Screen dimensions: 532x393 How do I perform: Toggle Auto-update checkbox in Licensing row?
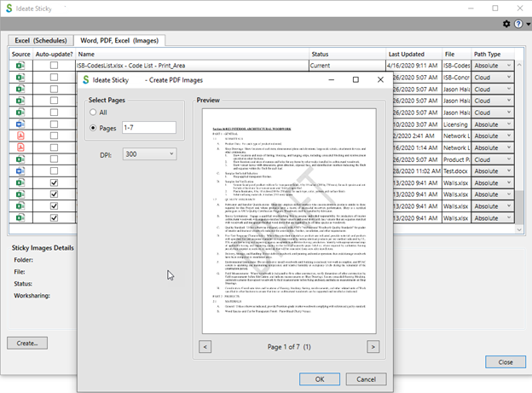(x=54, y=124)
